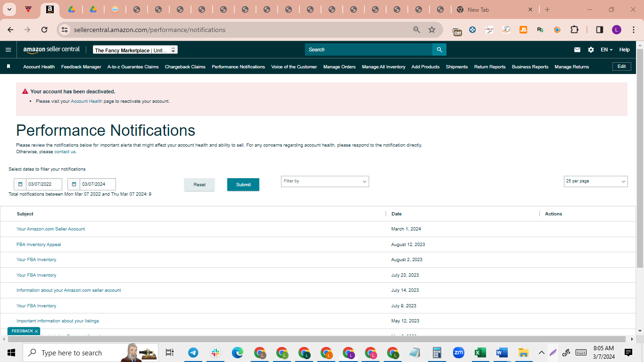Open calendar picker beside 03/07/2022
Image resolution: width=644 pixels, height=362 pixels.
[20, 184]
